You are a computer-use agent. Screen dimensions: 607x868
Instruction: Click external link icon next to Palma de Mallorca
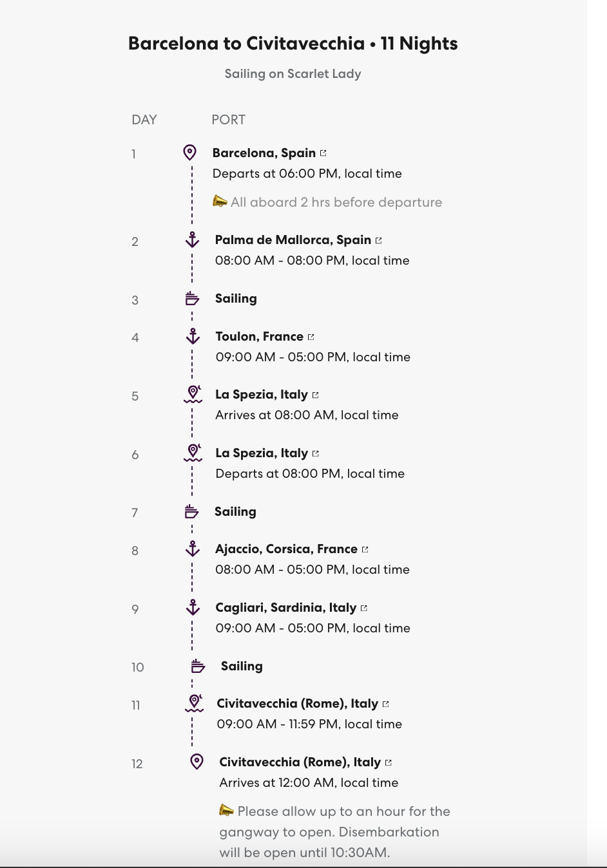point(379,240)
